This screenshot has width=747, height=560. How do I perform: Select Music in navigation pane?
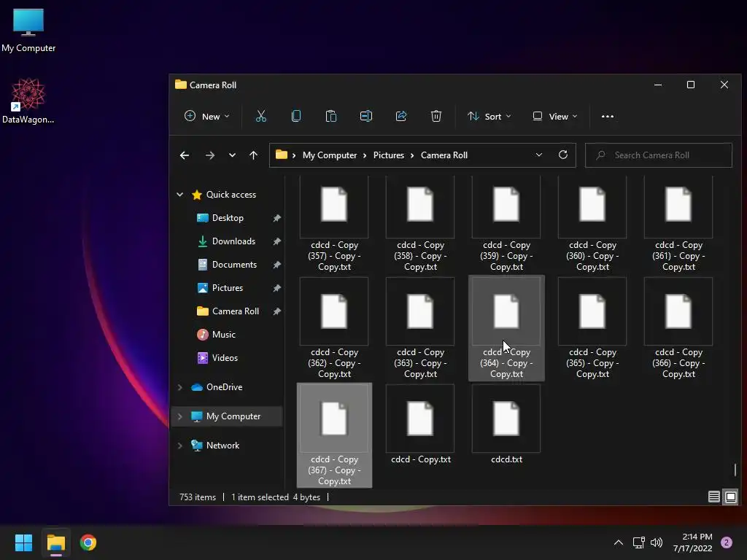pos(223,334)
